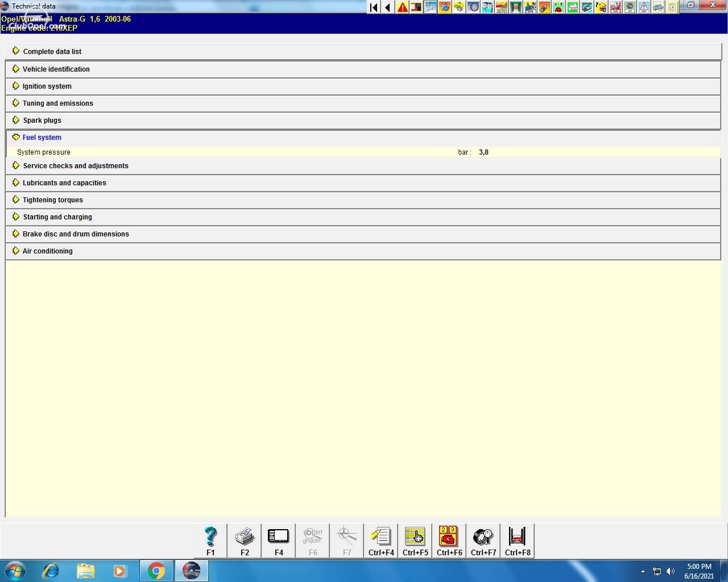Open the red warning triangle toolbar icon
Viewport: 728px width, 582px height.
403,7
